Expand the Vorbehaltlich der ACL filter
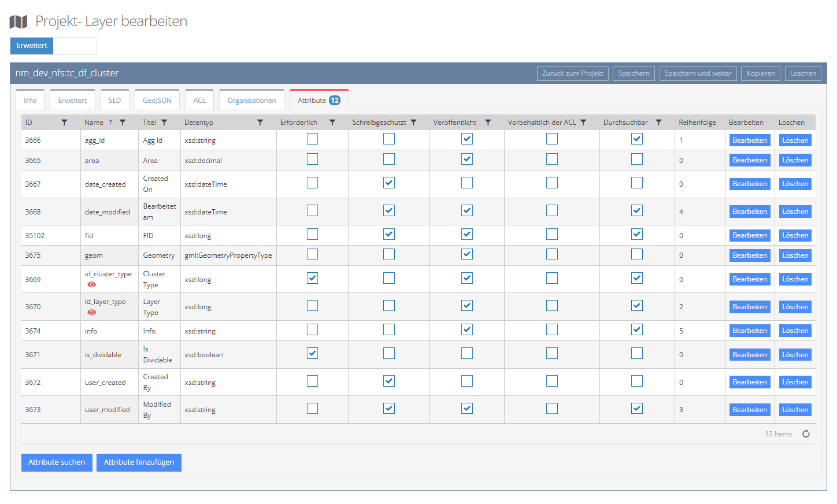The width and height of the screenshot is (837, 504). tap(583, 123)
